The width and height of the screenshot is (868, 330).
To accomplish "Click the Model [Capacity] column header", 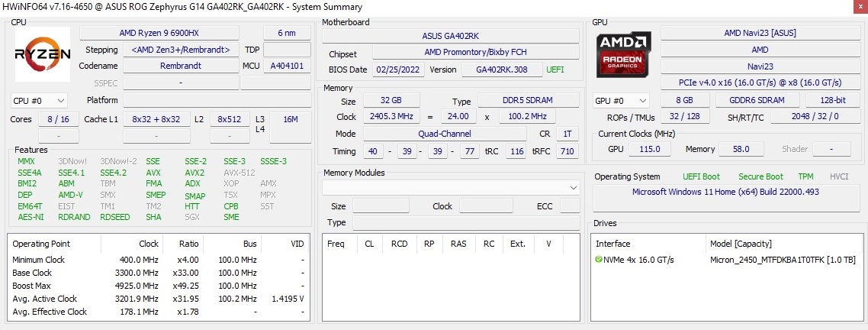I will pos(741,244).
